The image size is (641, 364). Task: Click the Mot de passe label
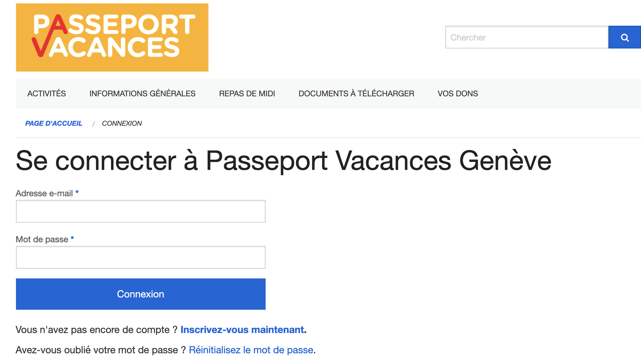coord(42,239)
